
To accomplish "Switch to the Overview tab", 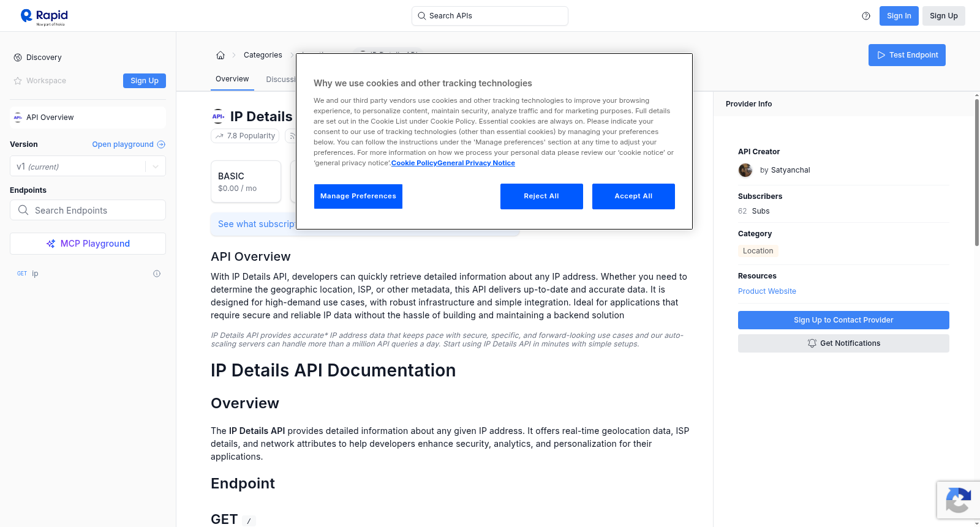I will click(x=232, y=79).
